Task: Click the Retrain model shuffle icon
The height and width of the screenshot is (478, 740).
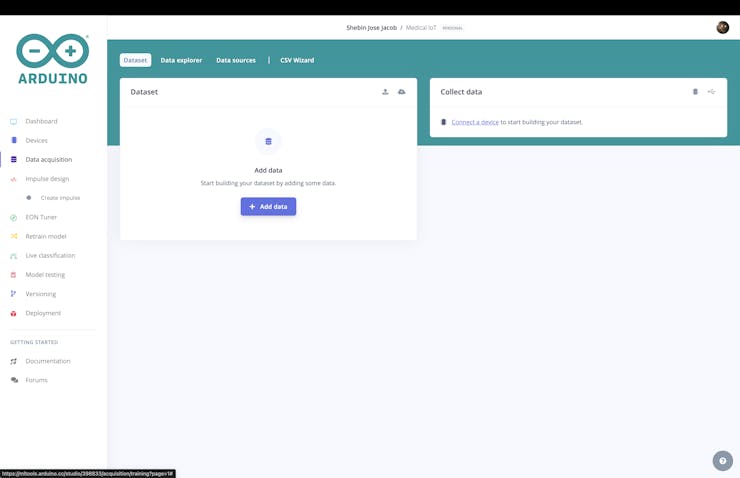Action: (14, 236)
